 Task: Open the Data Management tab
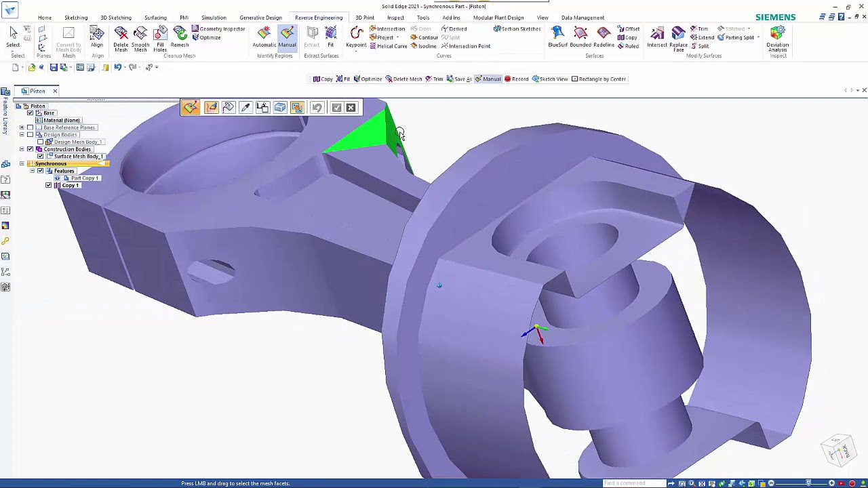[583, 18]
